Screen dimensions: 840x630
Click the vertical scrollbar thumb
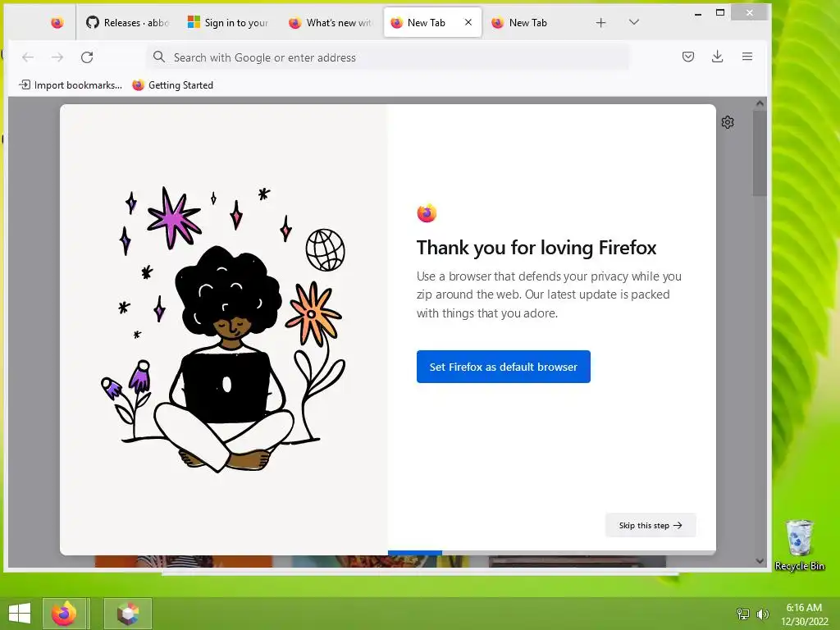click(x=760, y=153)
